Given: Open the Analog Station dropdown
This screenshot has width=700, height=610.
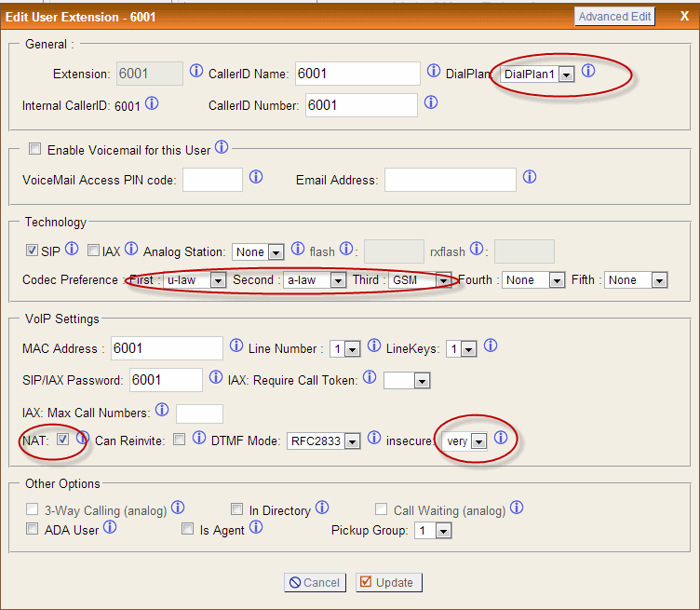Looking at the screenshot, I should 258,251.
